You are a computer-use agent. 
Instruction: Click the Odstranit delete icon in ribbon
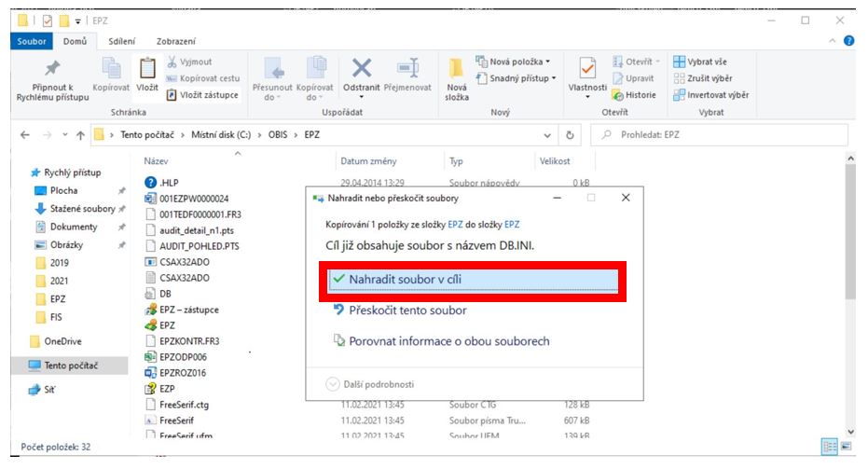click(x=360, y=70)
